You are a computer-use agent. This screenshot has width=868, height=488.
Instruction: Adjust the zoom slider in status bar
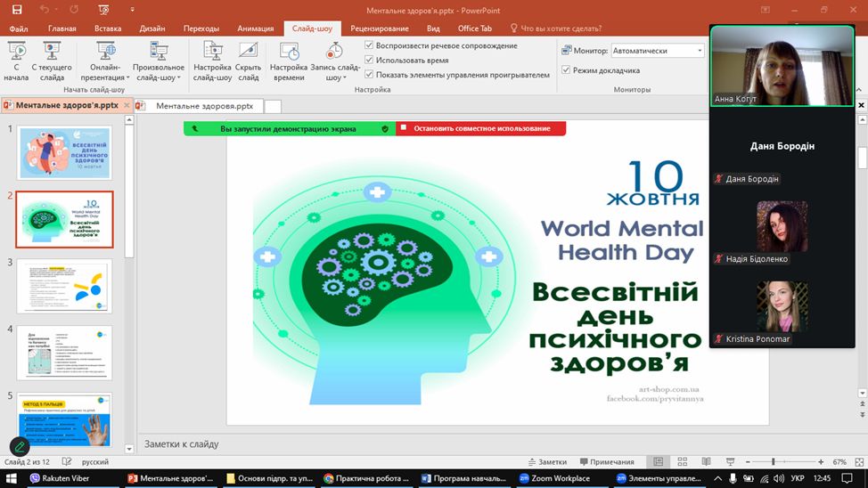773,462
